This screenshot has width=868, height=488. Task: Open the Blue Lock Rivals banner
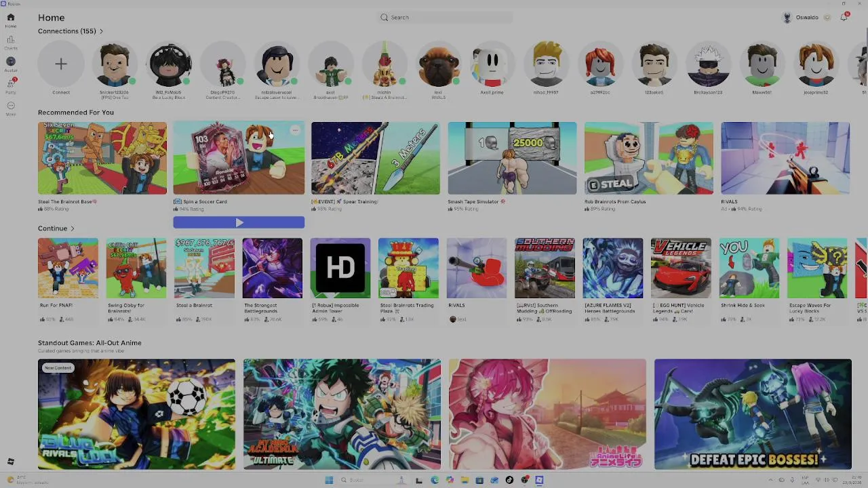click(x=136, y=414)
